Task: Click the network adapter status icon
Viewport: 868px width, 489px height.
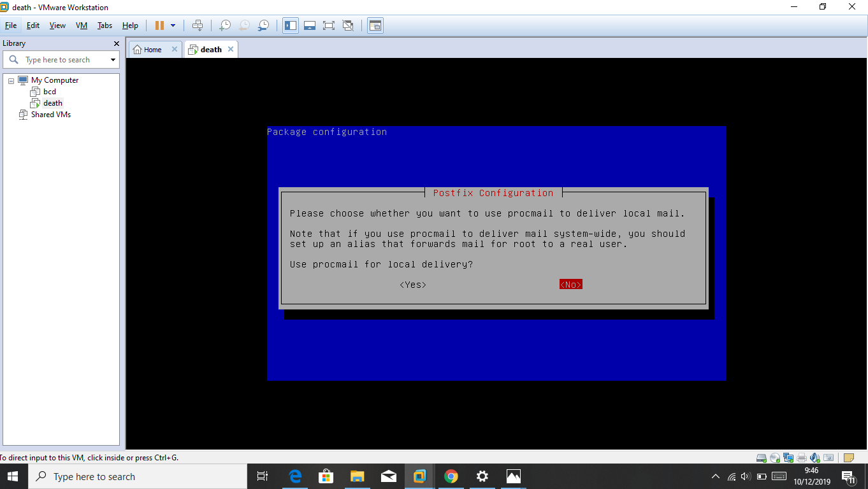Action: point(788,458)
